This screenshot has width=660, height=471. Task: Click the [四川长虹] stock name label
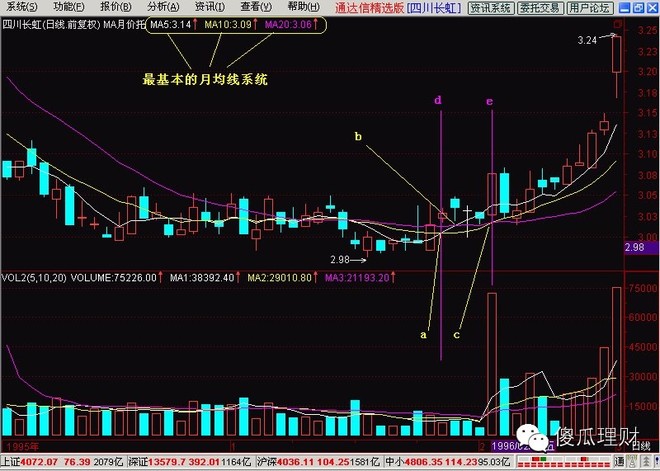(x=435, y=8)
